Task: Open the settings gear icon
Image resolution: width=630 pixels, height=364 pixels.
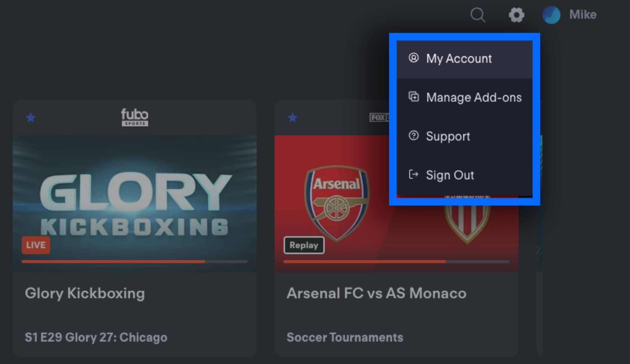Action: [x=516, y=15]
